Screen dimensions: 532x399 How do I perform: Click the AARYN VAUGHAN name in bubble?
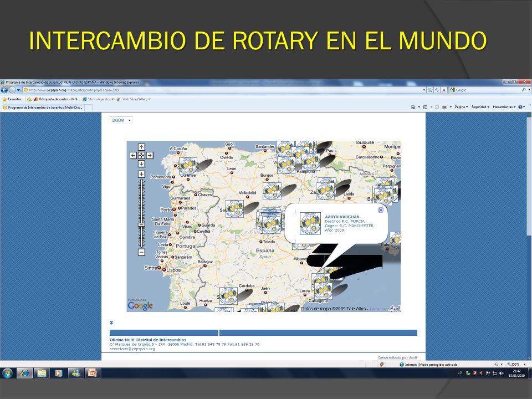tap(342, 217)
